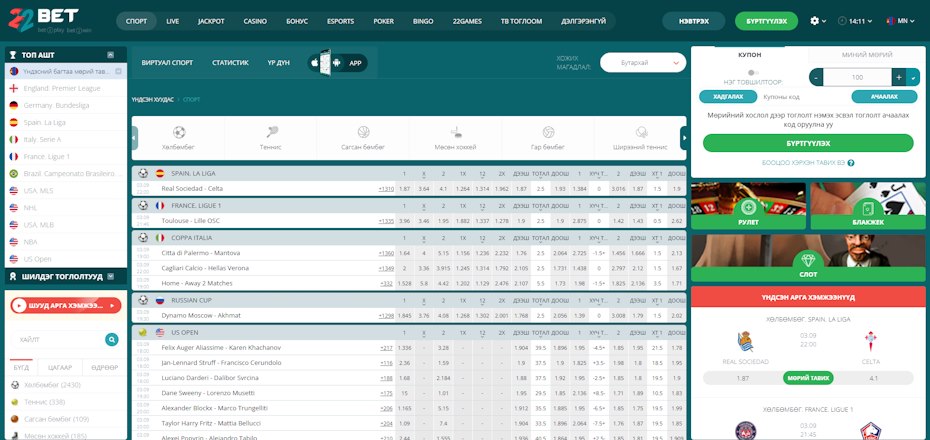Image resolution: width=930 pixels, height=440 pixels.
Task: Click the Apple iOS app icon
Action: coord(314,63)
